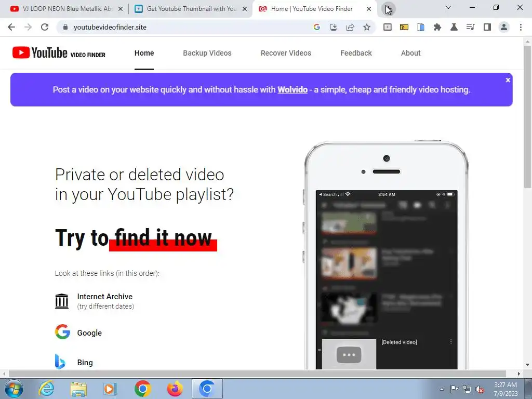This screenshot has width=532, height=399.
Task: Show hidden system tray icons
Action: [x=442, y=389]
